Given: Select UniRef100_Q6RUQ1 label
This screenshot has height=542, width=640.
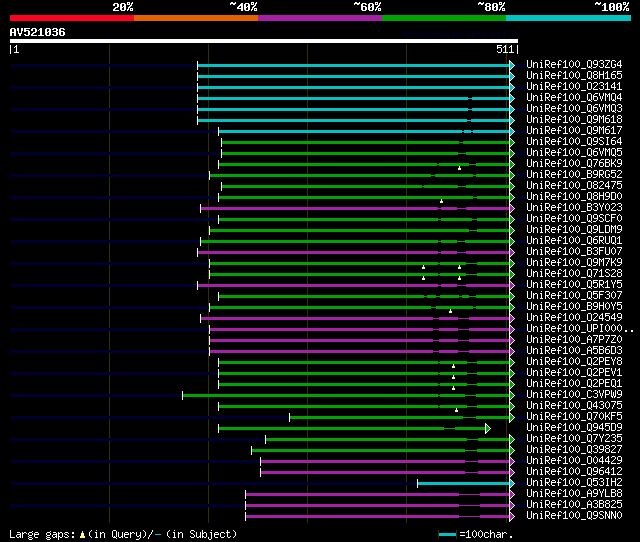Looking at the screenshot, I should (574, 241).
